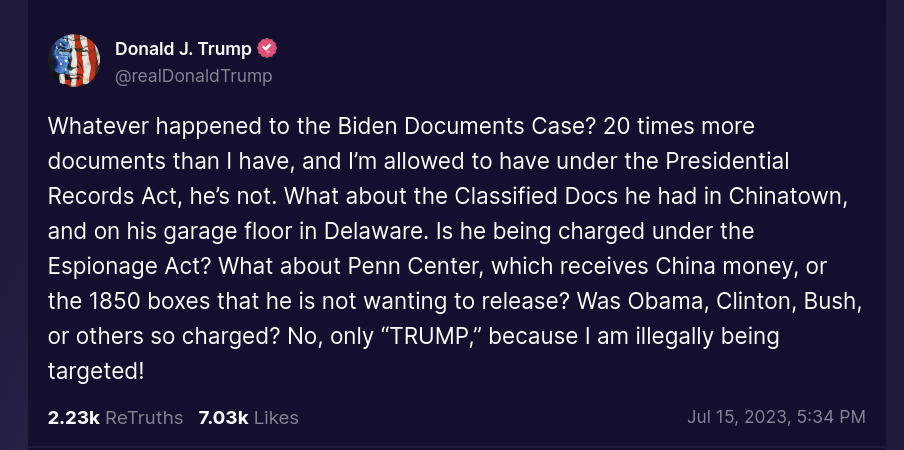This screenshot has width=904, height=450.
Task: Open the Jul 15, 2023, 5:34 PM timestamp
Action: click(776, 417)
